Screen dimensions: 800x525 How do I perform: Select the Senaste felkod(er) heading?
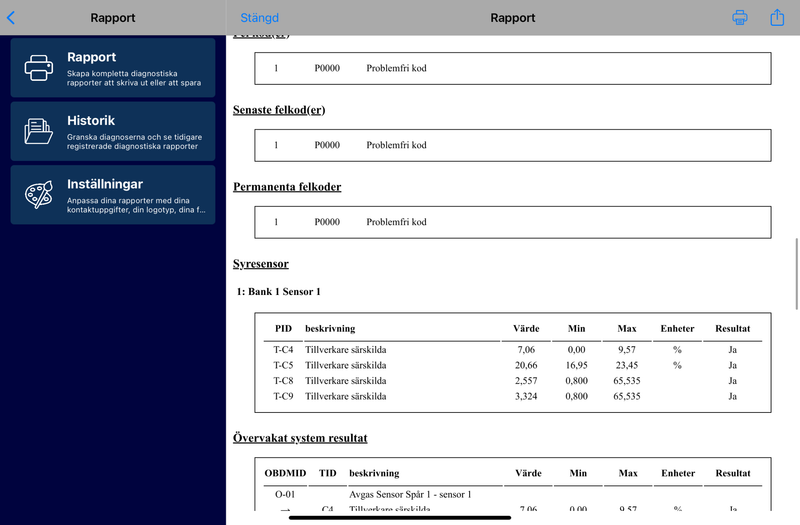coord(279,110)
